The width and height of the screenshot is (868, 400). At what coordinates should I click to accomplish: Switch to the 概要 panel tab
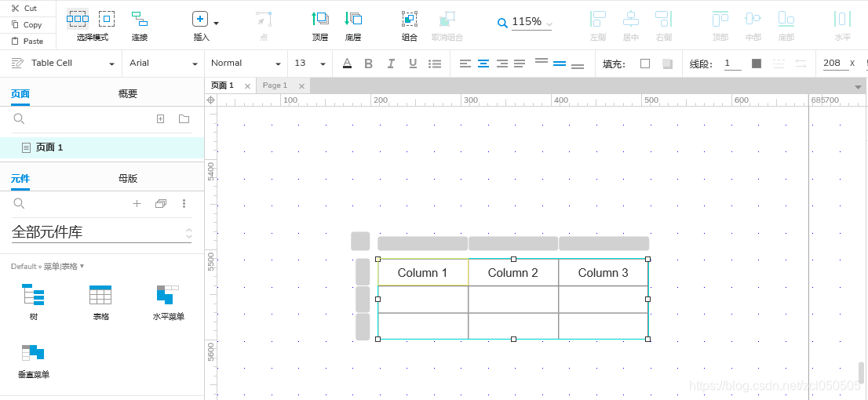(128, 94)
